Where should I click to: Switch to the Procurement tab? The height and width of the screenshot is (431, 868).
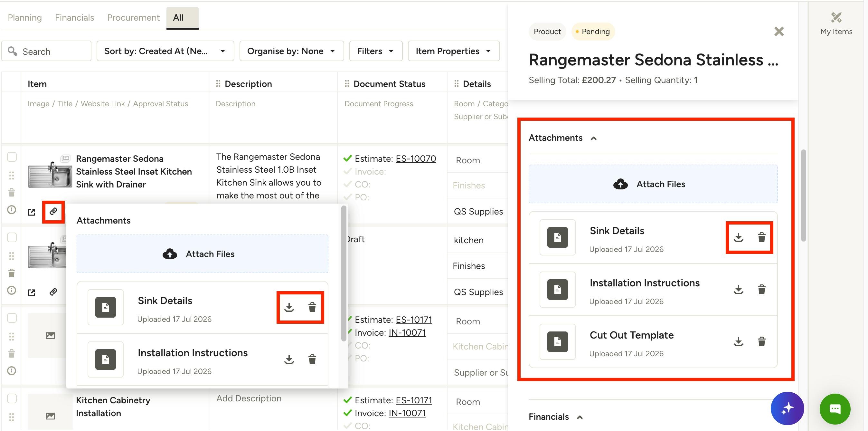coord(133,17)
